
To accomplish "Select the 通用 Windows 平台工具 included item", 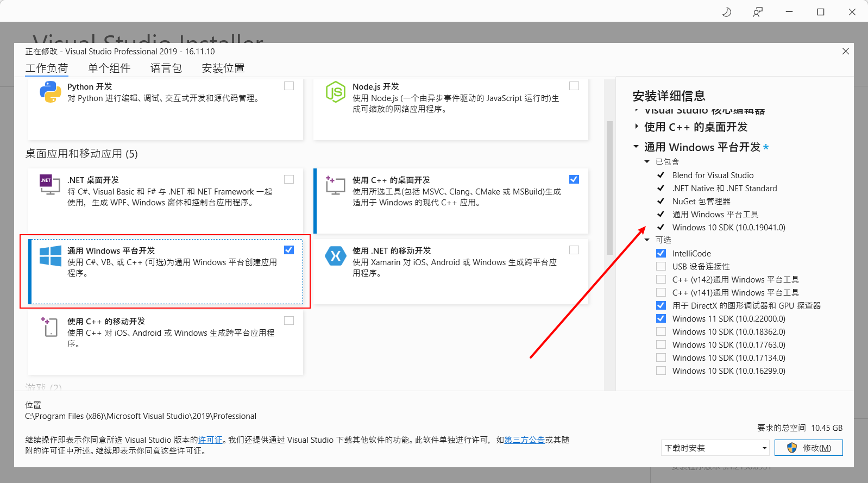I will click(715, 214).
